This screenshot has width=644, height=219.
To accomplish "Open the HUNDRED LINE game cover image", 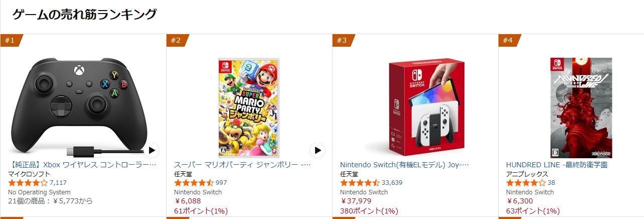I will [581, 107].
